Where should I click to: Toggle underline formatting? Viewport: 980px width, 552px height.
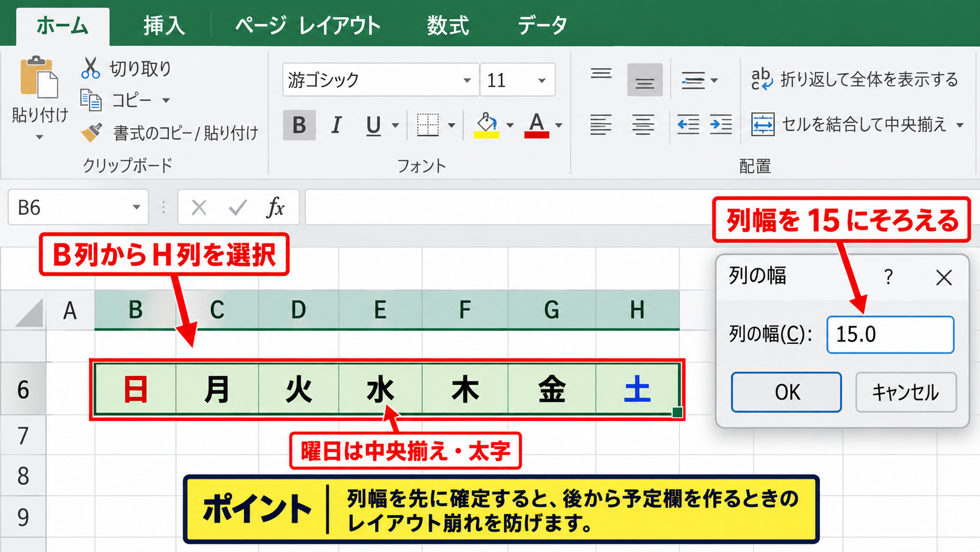[x=373, y=126]
